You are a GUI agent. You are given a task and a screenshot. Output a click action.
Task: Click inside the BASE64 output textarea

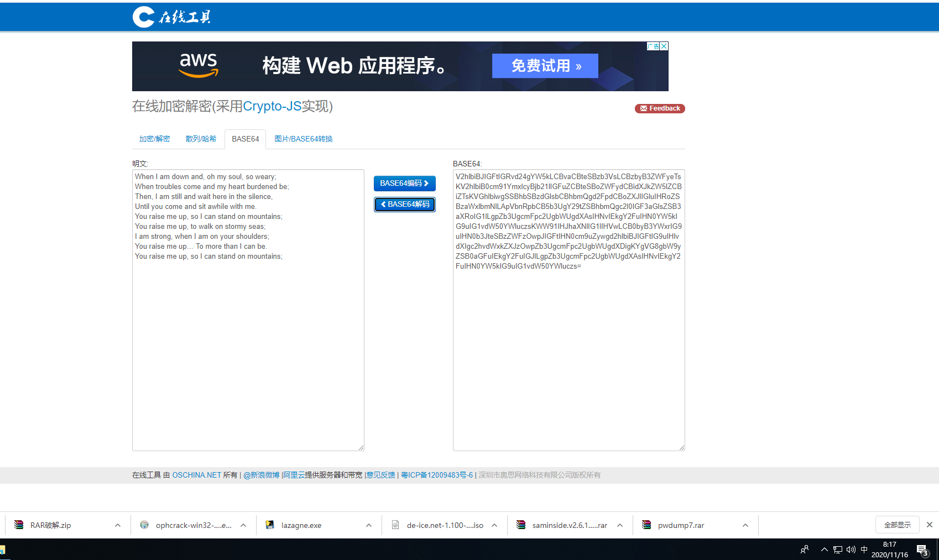(x=569, y=310)
